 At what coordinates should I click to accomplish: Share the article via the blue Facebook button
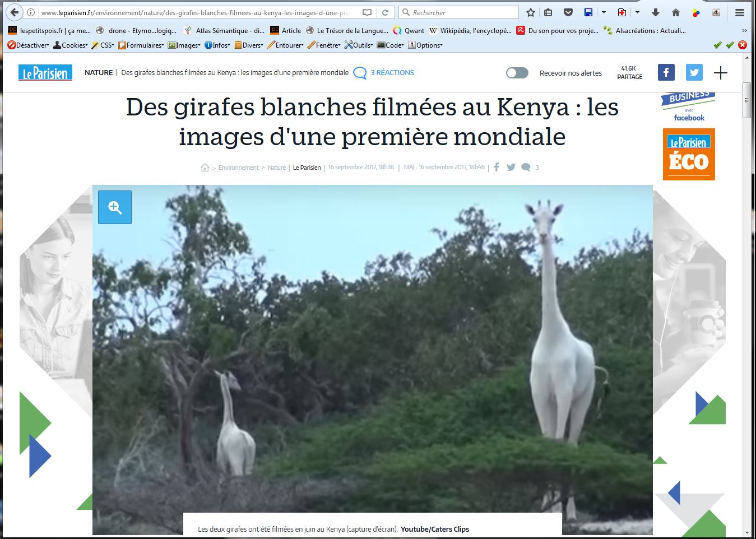666,72
